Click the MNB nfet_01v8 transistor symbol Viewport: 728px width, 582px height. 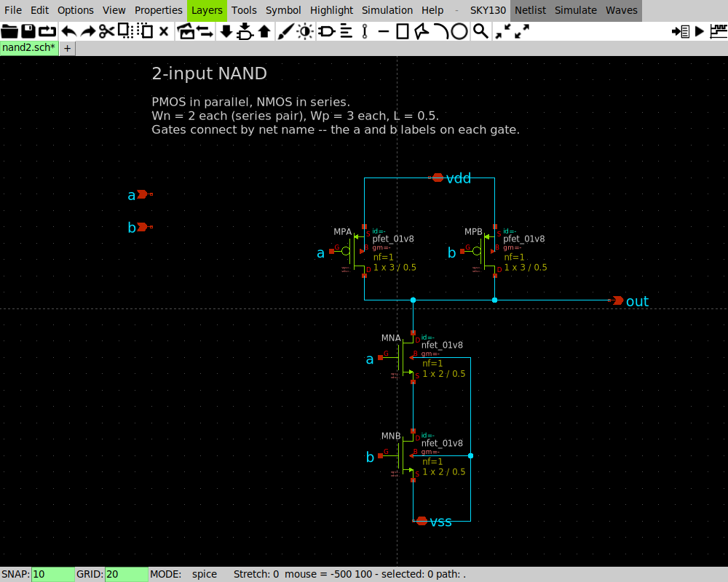click(x=403, y=455)
